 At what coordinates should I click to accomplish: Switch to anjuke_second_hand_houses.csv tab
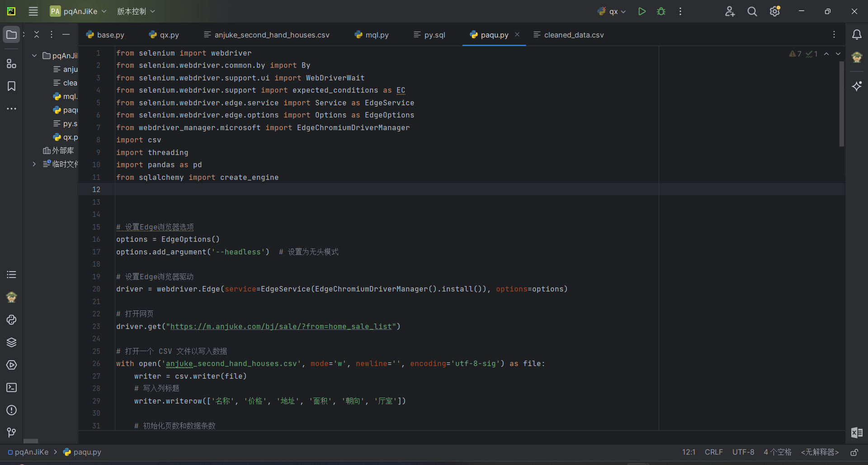coord(267,35)
